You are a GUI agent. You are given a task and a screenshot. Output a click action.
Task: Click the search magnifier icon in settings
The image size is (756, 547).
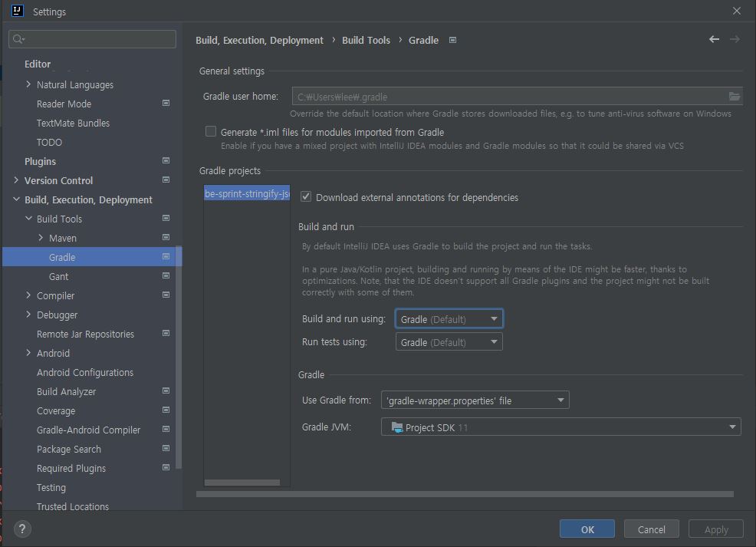tap(18, 39)
